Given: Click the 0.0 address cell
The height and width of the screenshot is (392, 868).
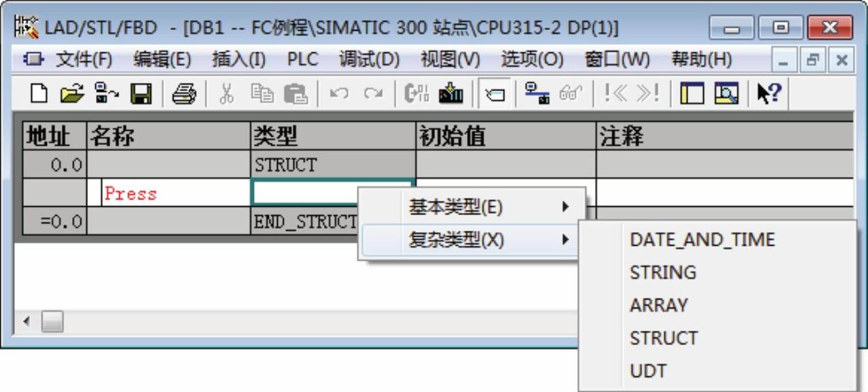Looking at the screenshot, I should (x=54, y=165).
